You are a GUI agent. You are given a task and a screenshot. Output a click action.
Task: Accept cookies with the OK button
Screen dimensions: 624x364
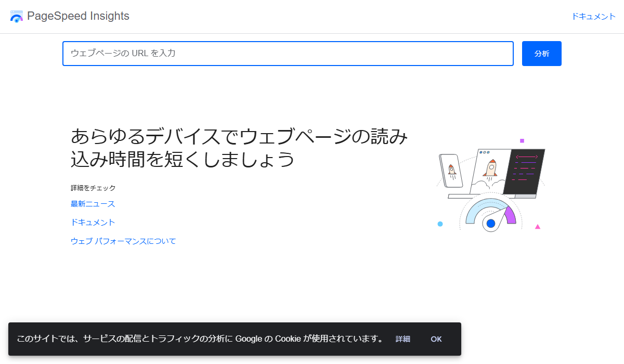pos(436,339)
